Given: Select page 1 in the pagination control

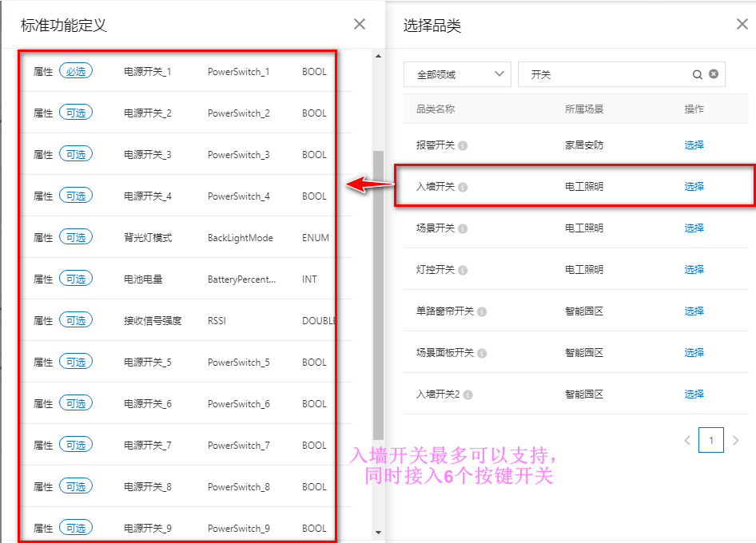Looking at the screenshot, I should tap(711, 440).
